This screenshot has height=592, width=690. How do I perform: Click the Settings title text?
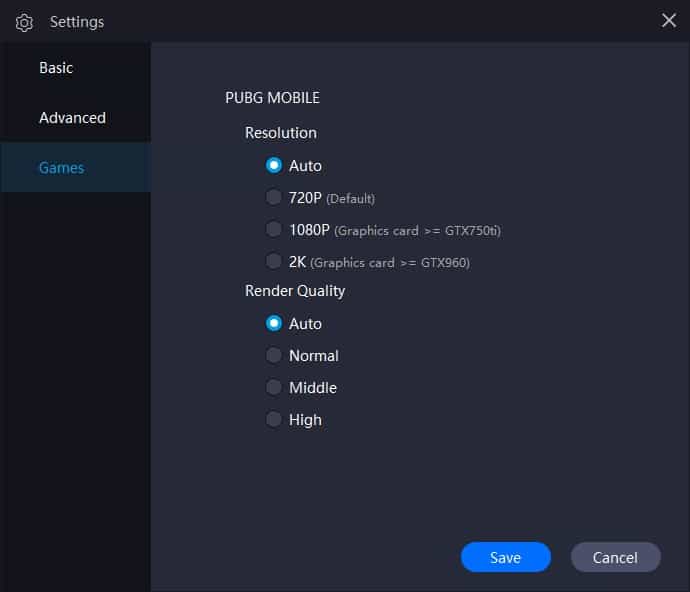pyautogui.click(x=77, y=22)
